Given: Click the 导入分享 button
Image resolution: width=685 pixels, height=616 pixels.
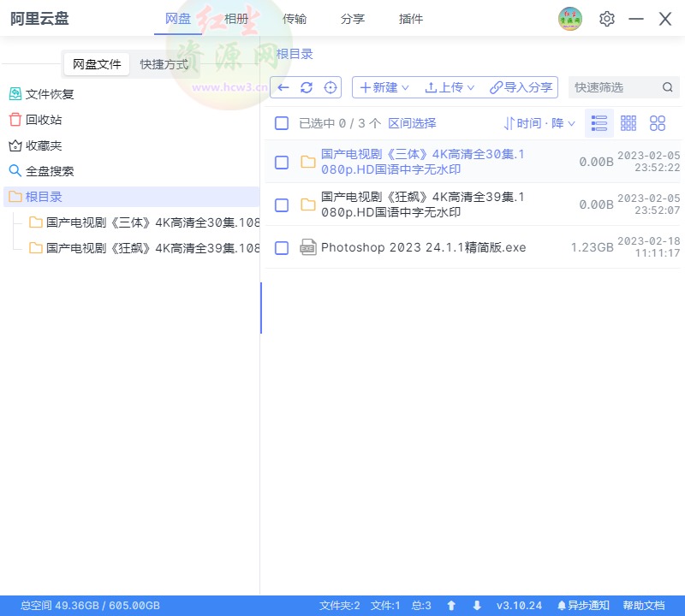Looking at the screenshot, I should 521,87.
